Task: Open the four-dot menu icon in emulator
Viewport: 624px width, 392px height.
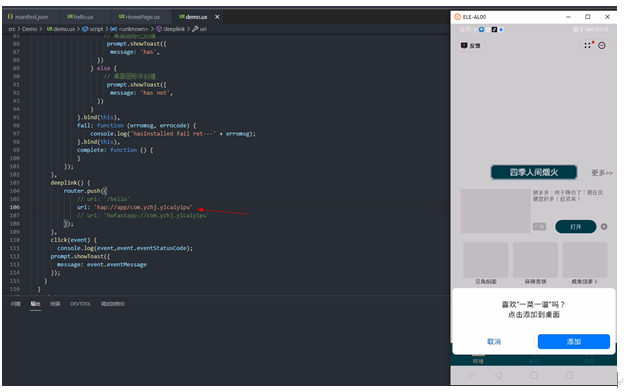Action: pos(587,45)
